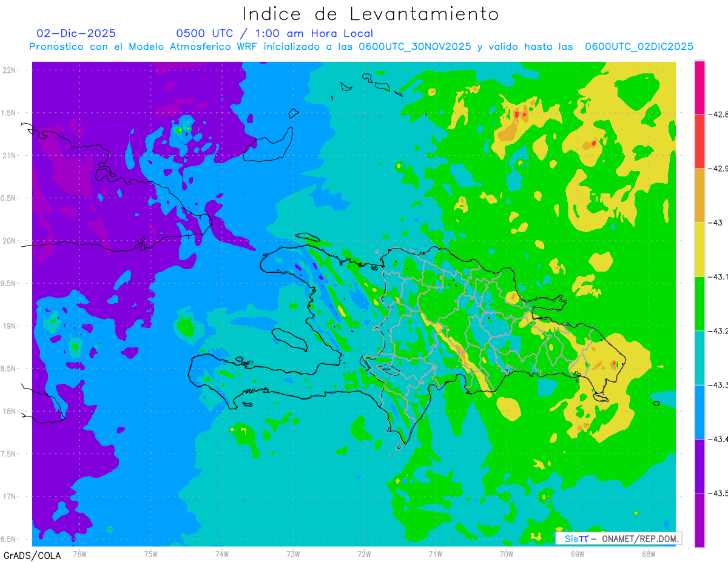Click the '19N' latitude label
This screenshot has width=728, height=562.
click(x=10, y=326)
